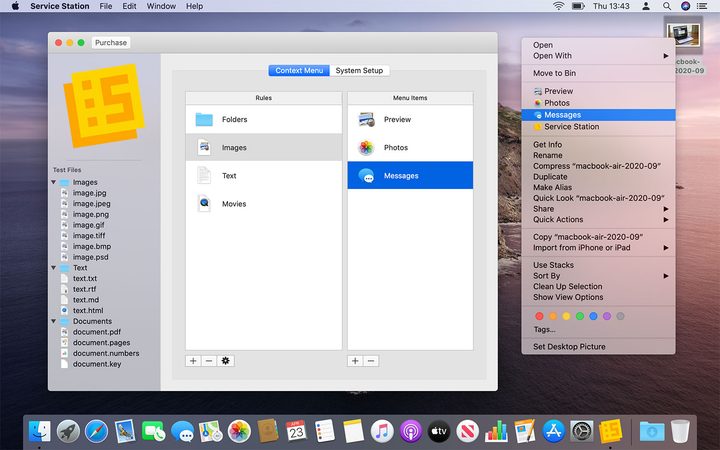720x450 pixels.
Task: Remove selected menu item with minus button
Action: pyautogui.click(x=371, y=361)
